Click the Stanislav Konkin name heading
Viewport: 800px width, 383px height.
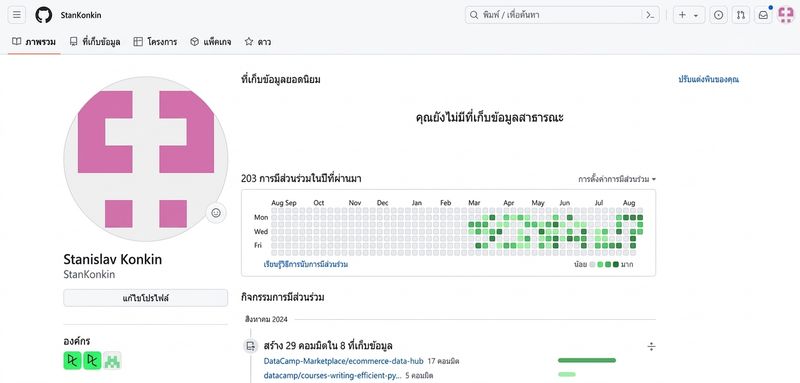click(x=113, y=259)
